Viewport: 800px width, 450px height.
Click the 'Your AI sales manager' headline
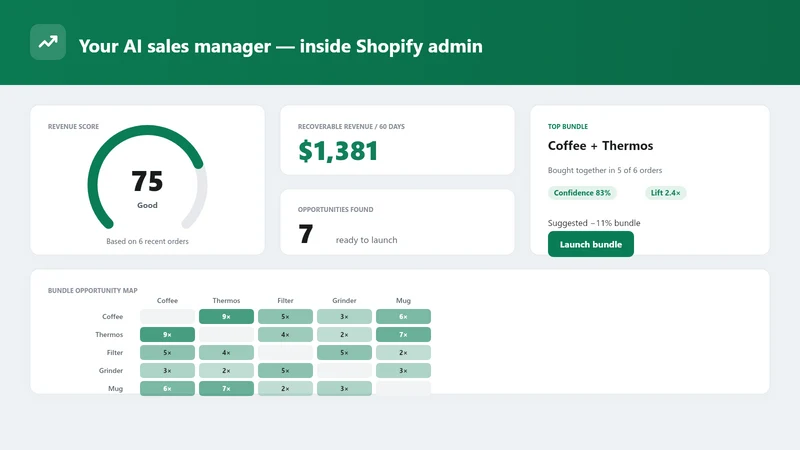tap(281, 46)
